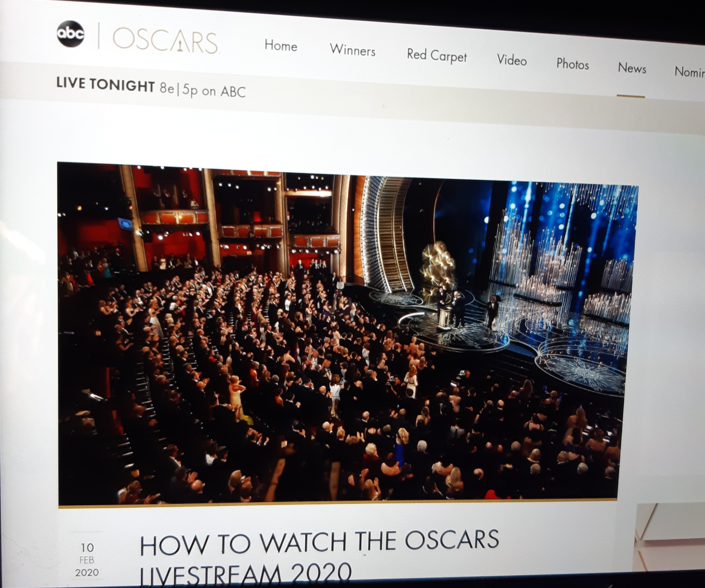Open the sidebar thumbnail at bottom right
Screen dimensions: 705x588
click(670, 537)
